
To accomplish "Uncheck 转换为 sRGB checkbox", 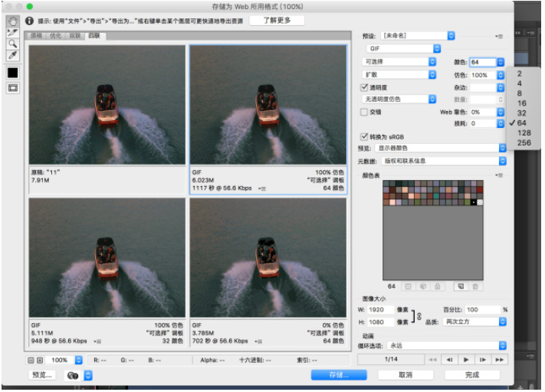I will pyautogui.click(x=365, y=136).
